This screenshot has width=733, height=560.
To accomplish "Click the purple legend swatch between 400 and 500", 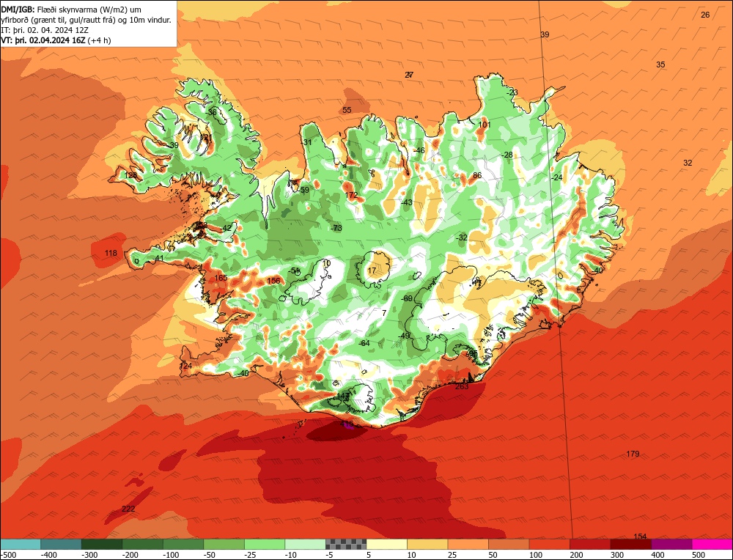I will pos(671,544).
